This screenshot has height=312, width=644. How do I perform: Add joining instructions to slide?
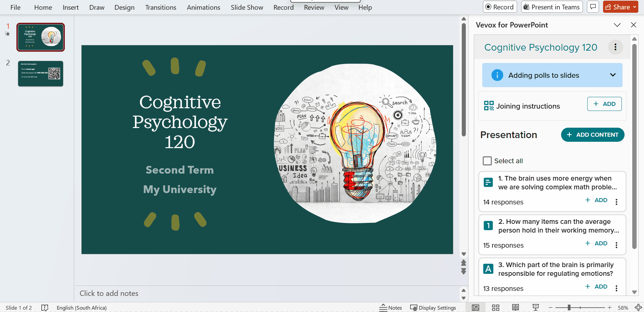604,104
